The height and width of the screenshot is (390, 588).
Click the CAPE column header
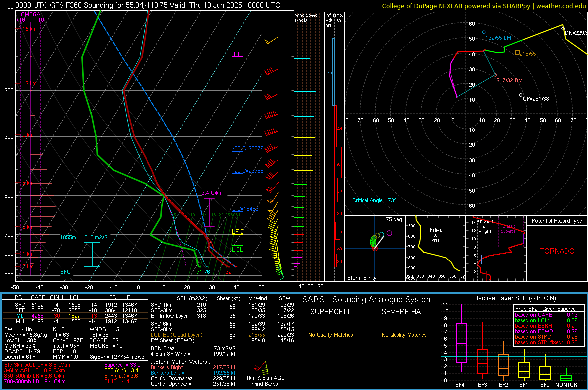click(38, 297)
